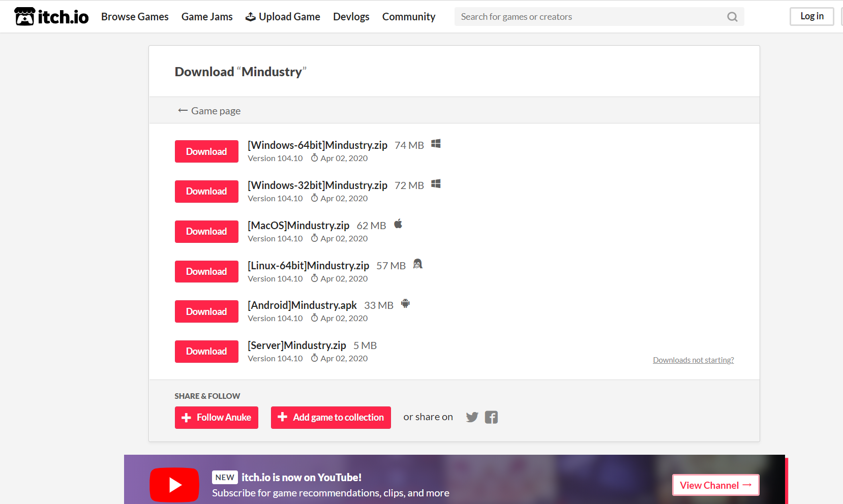Download Server Mindustry zip

pos(206,352)
